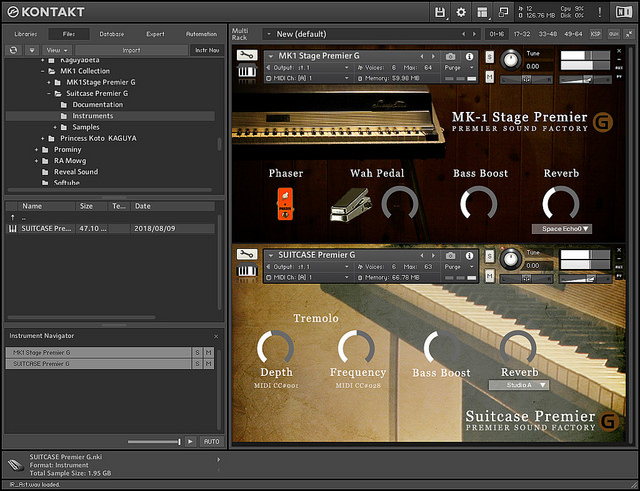The height and width of the screenshot is (491, 640).
Task: Open the wrench edit icon of MK1 Stage Premier G
Action: coord(247,55)
